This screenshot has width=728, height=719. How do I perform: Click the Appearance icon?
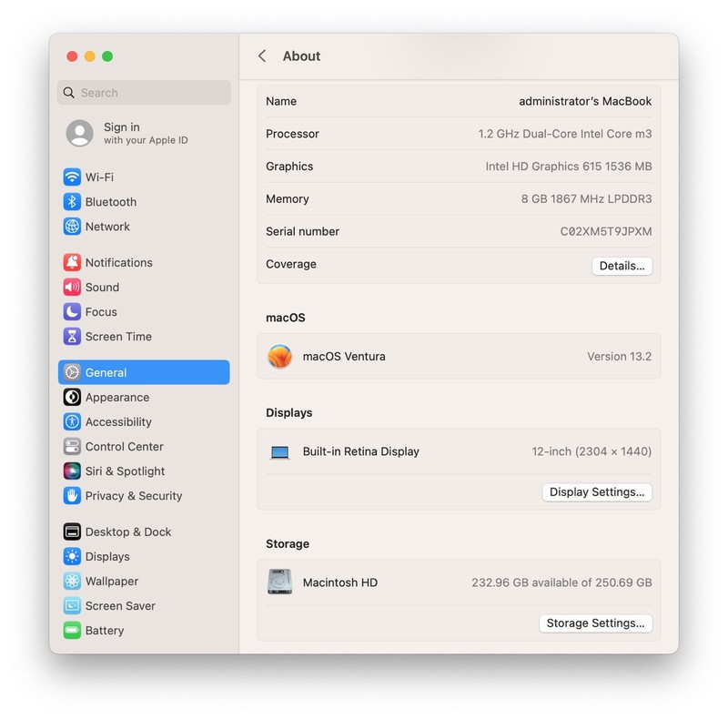72,397
